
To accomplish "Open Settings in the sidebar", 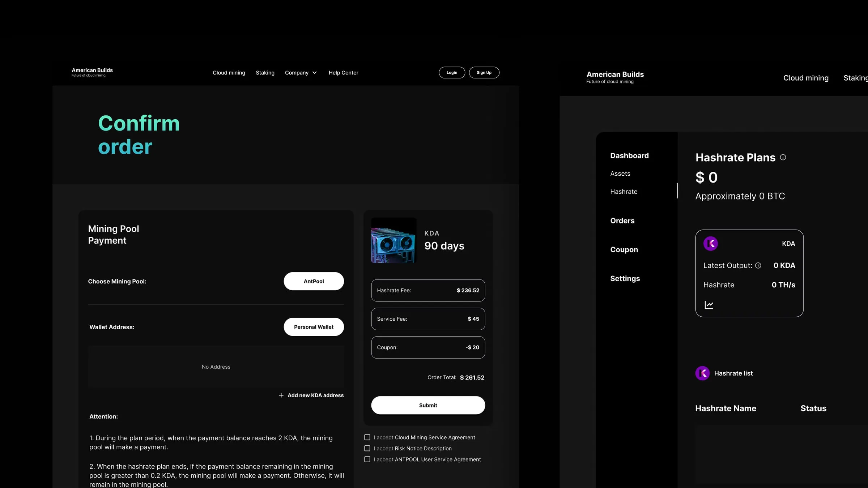I will [625, 278].
